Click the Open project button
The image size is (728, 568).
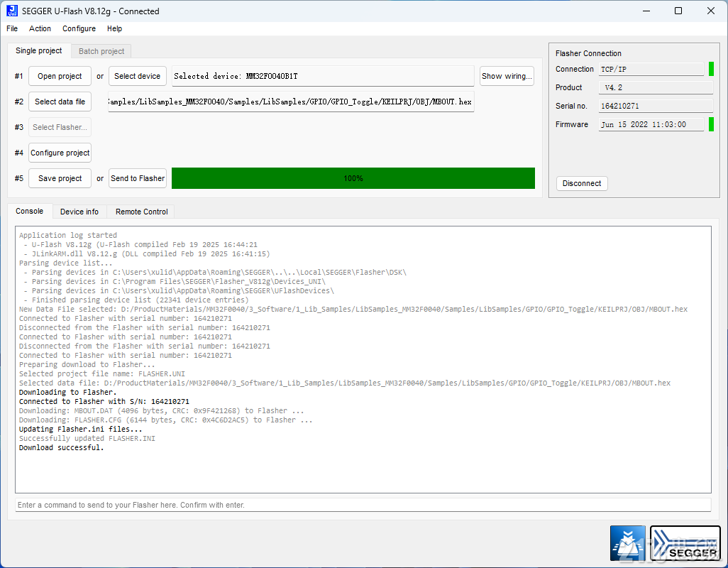(60, 76)
